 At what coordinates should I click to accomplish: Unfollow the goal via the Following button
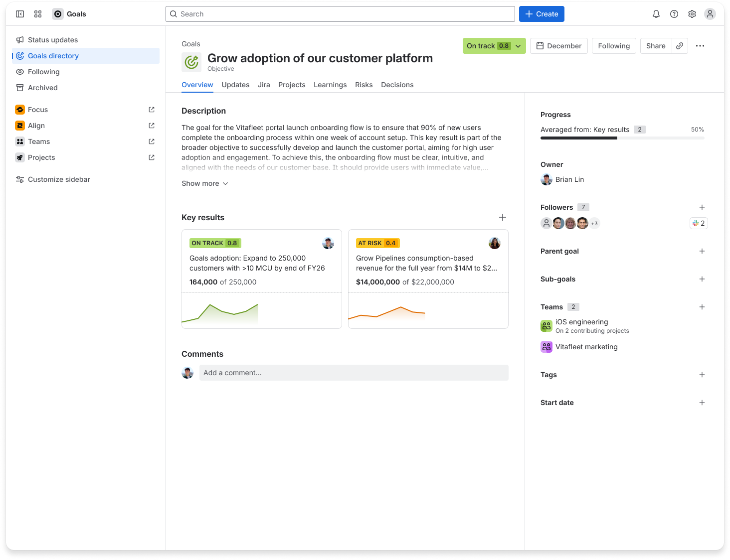[x=614, y=46]
